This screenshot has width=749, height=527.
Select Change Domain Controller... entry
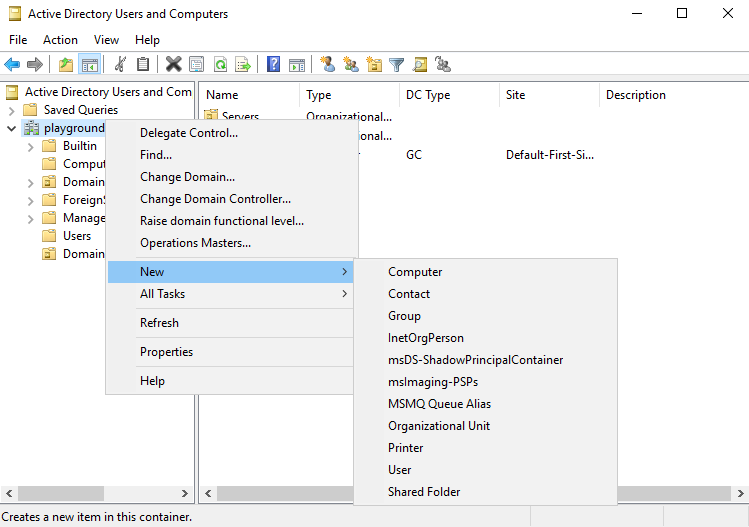click(x=231, y=199)
